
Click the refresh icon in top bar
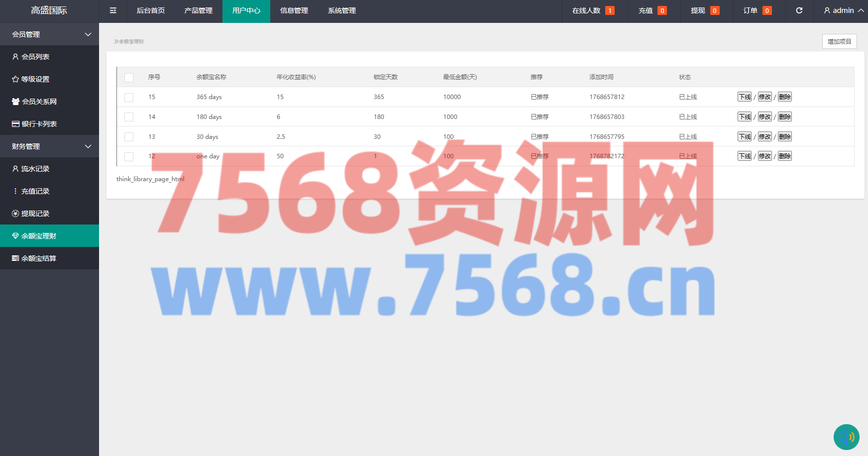tap(799, 10)
